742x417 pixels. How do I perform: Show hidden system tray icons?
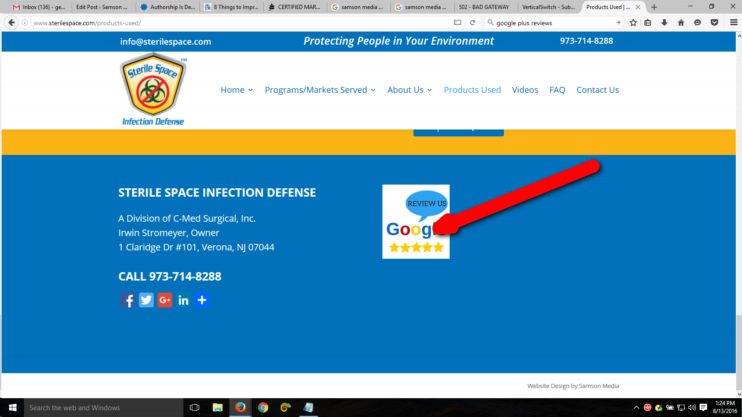(x=636, y=408)
